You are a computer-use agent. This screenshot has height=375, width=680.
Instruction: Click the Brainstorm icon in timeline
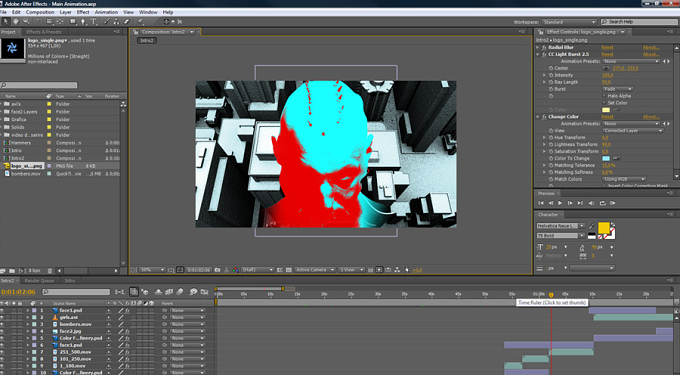coord(193,292)
